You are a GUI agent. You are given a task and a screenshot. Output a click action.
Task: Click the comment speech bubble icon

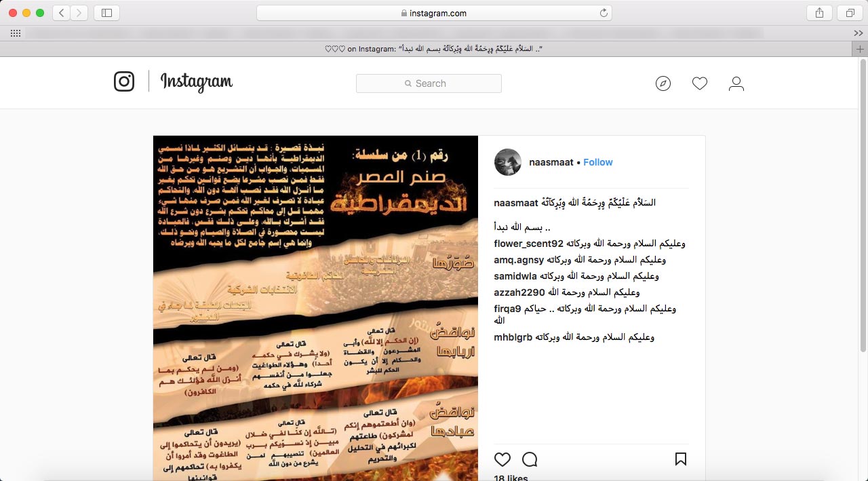coord(530,459)
